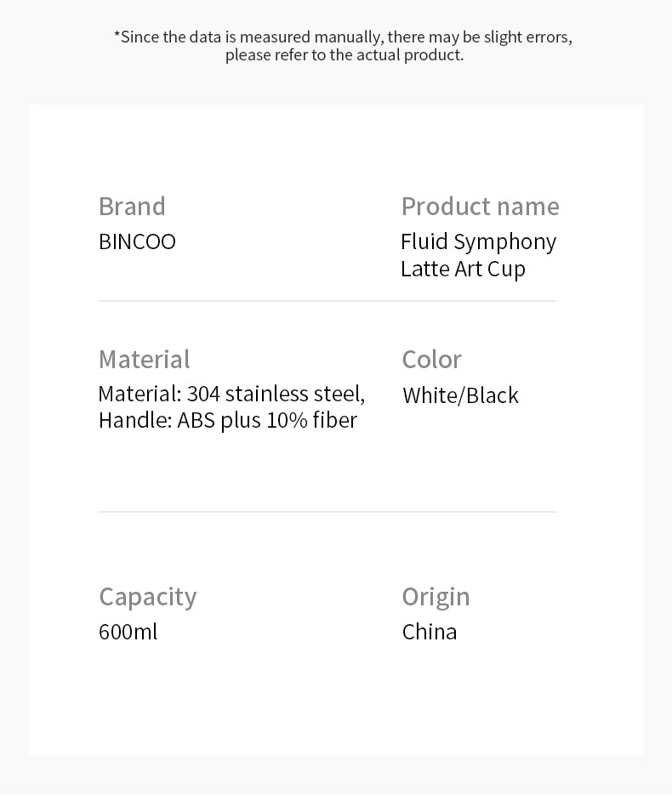Click the Origin heading label
Viewport: 672px width, 795px height.
coord(436,597)
